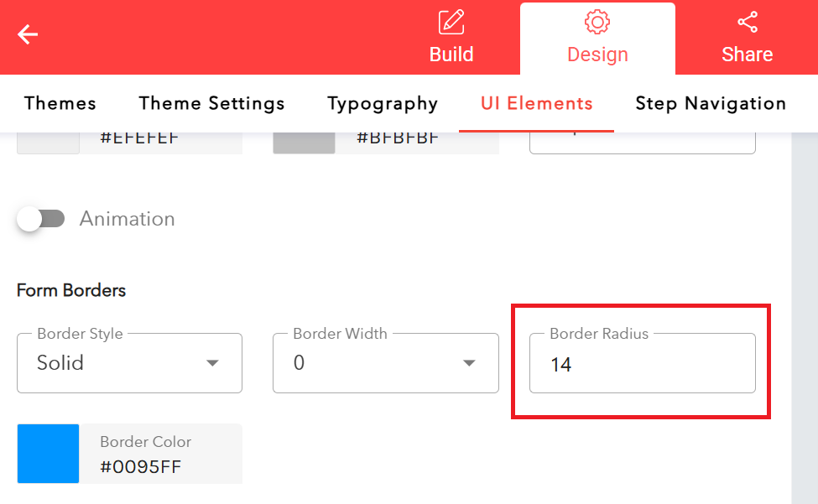Viewport: 818px width, 504px height.
Task: Select the #EFEFEF color swatch
Action: (x=48, y=141)
